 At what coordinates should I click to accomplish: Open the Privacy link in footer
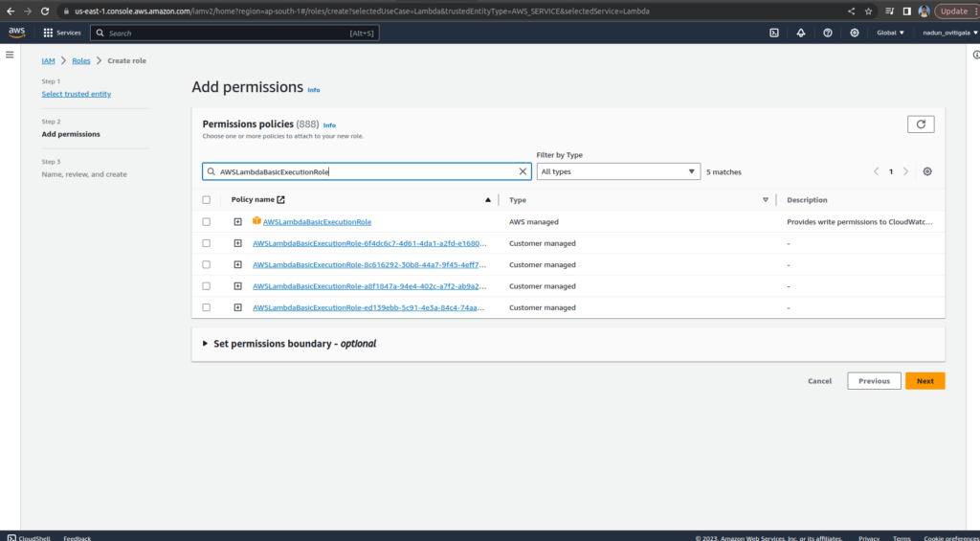pyautogui.click(x=869, y=538)
